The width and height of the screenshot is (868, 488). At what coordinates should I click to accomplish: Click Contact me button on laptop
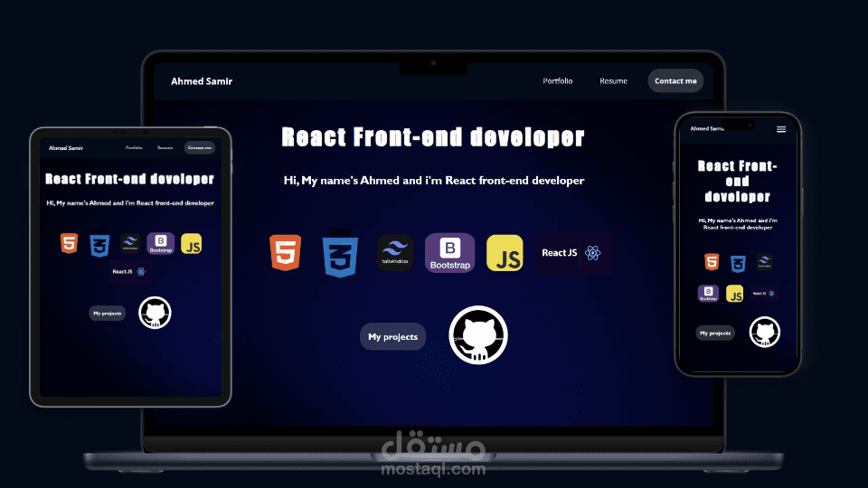click(x=675, y=80)
